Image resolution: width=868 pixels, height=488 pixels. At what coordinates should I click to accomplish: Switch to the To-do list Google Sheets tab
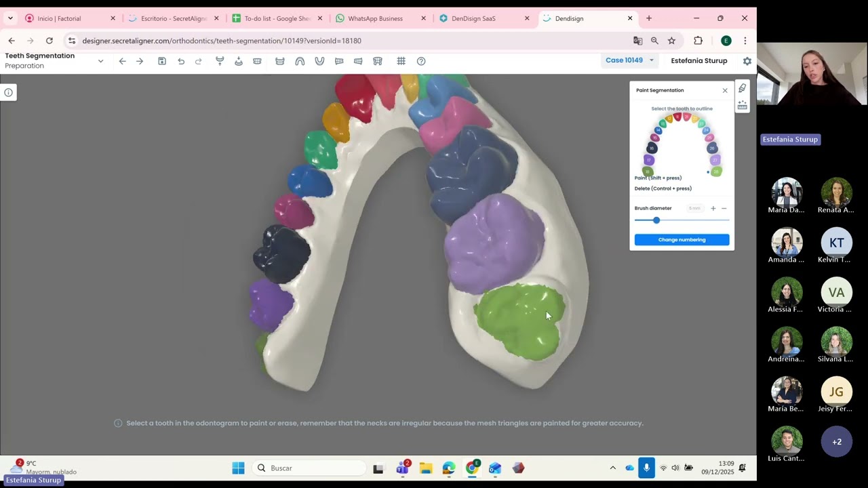tap(277, 18)
